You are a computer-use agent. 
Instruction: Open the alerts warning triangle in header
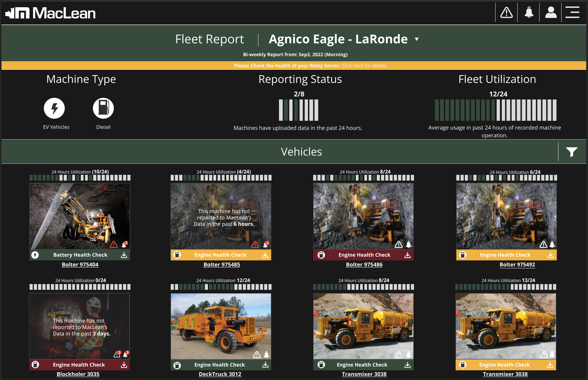point(506,12)
